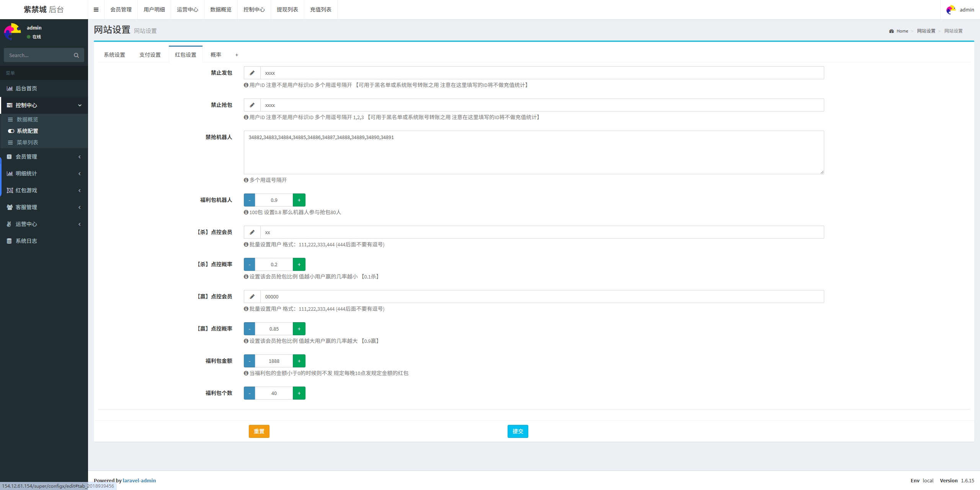Image resolution: width=980 pixels, height=490 pixels.
Task: Switch to the 系统设置 tab
Action: tap(114, 55)
